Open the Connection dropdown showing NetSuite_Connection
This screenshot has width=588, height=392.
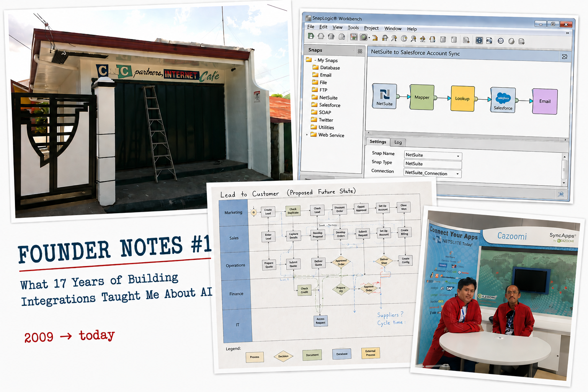pos(457,174)
